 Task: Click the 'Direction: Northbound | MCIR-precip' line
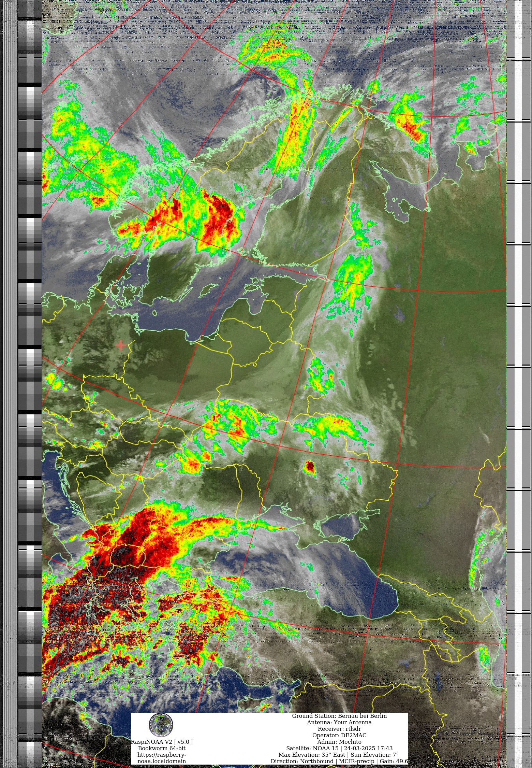(339, 761)
